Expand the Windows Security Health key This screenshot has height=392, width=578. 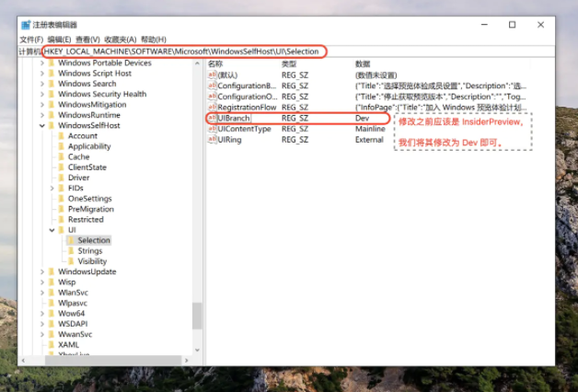42,94
